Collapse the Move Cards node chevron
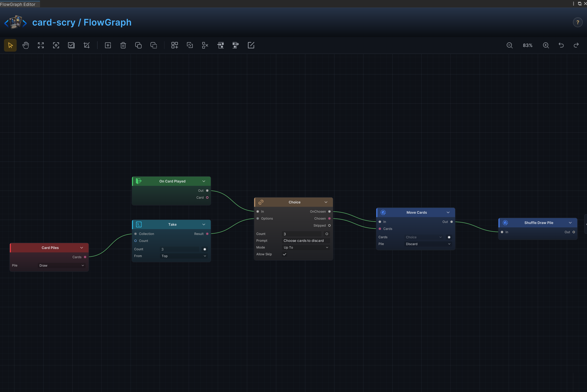The width and height of the screenshot is (587, 392). [x=448, y=213]
